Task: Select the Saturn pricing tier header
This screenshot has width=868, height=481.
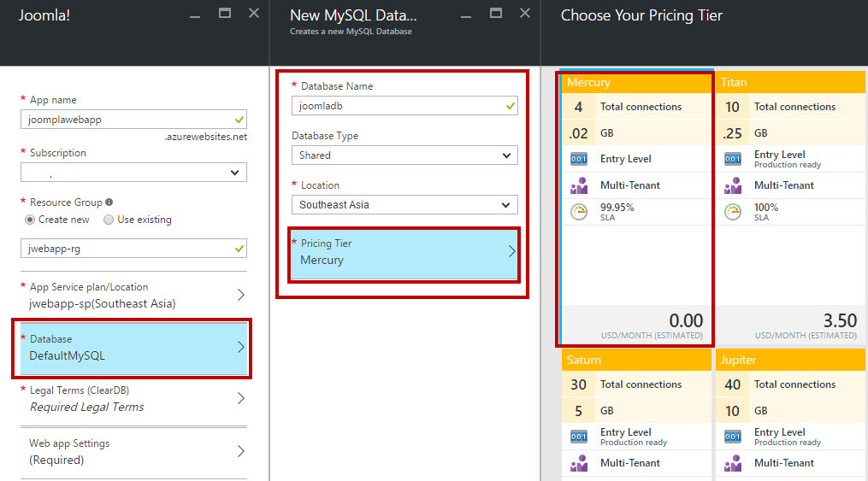Action: [x=636, y=360]
